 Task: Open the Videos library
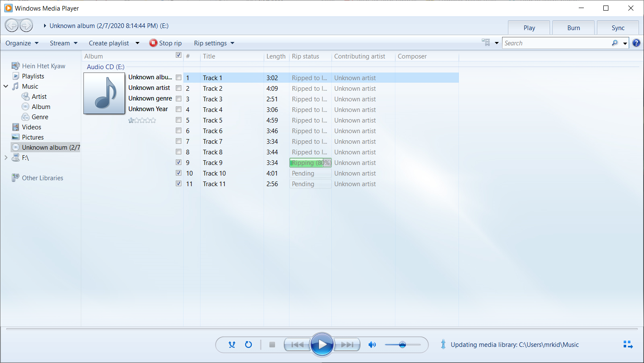tap(31, 127)
